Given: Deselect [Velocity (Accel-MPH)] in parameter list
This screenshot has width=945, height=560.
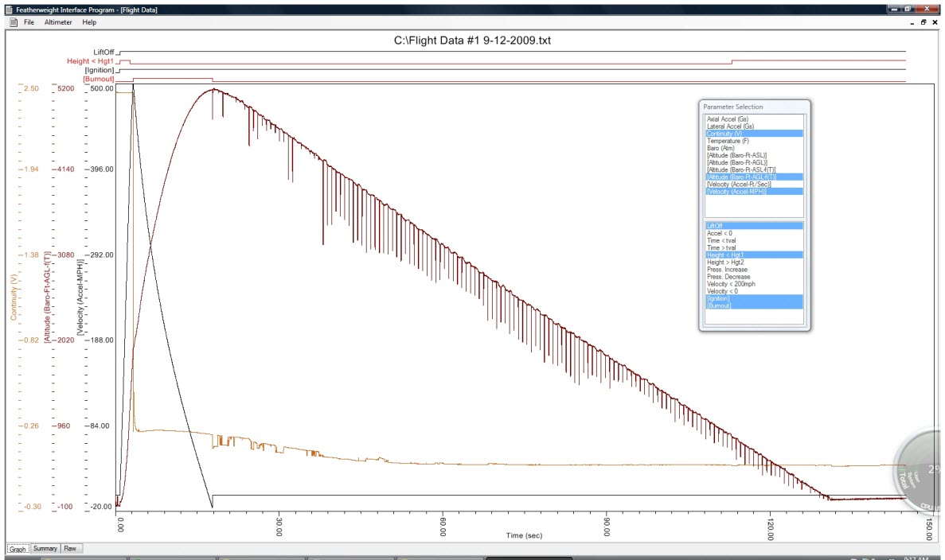Looking at the screenshot, I should (x=754, y=192).
